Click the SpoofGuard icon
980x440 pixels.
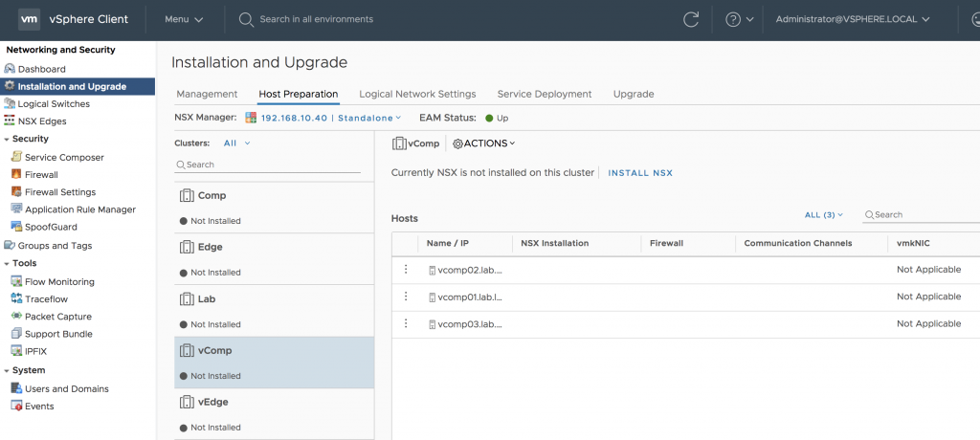click(17, 227)
